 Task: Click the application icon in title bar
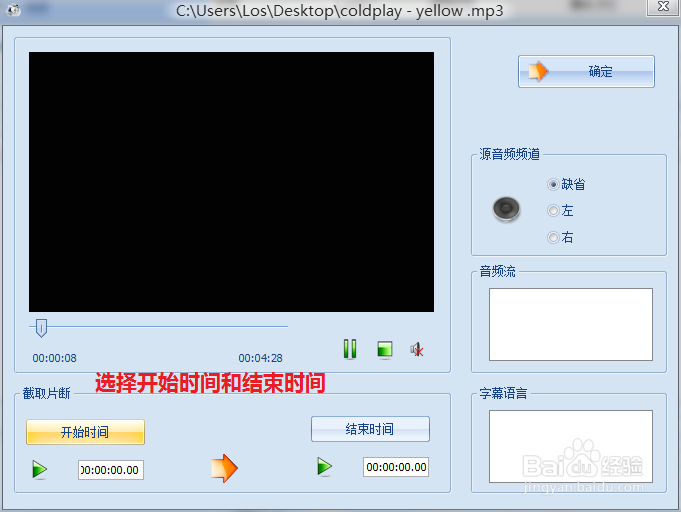pyautogui.click(x=13, y=10)
